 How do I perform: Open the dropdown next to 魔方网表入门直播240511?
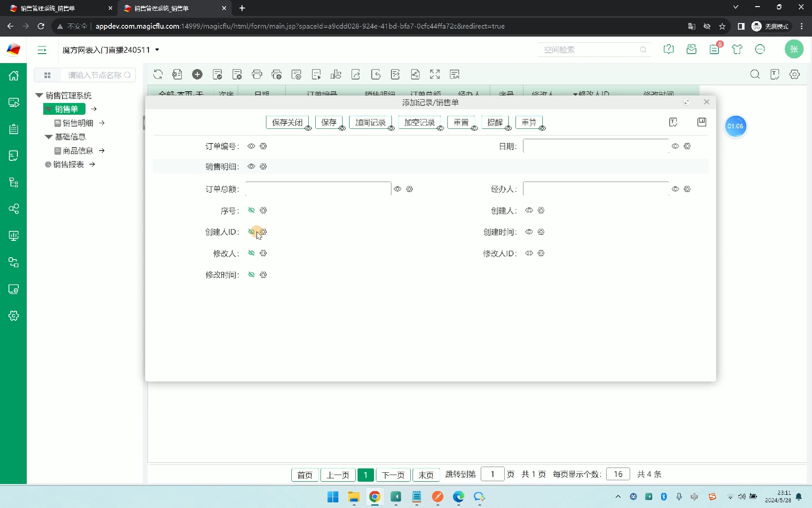point(157,50)
